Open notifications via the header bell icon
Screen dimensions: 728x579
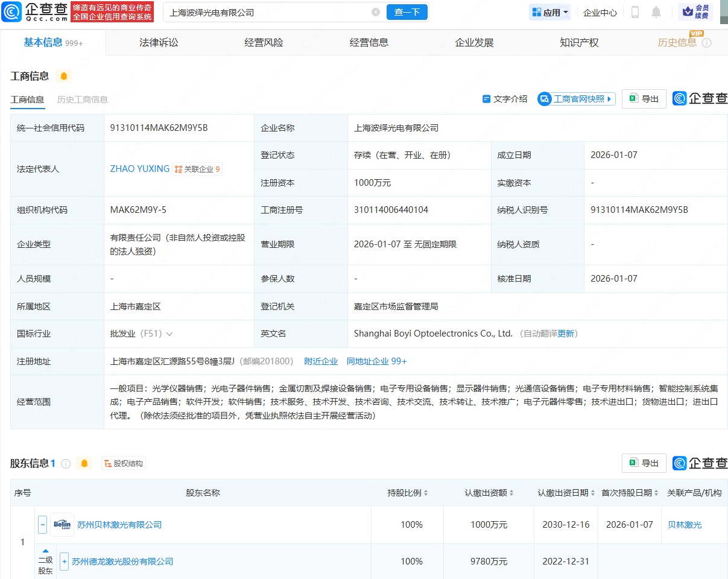point(656,12)
